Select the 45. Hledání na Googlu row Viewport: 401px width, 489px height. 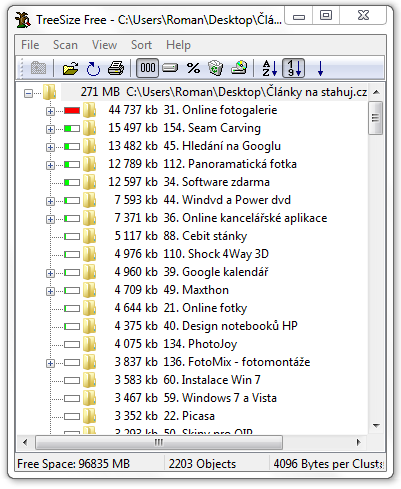(194, 146)
